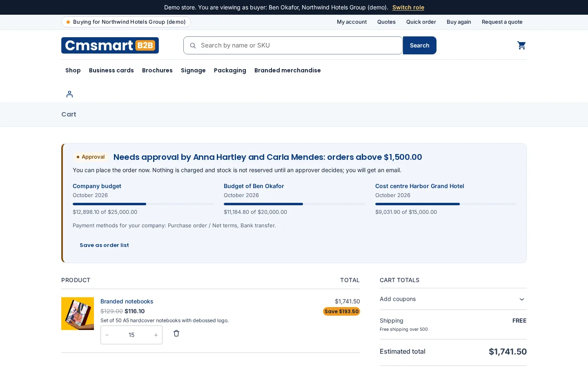Viewport: 588px width, 368px height.
Task: Open Branded notebooks product link
Action: tap(127, 301)
